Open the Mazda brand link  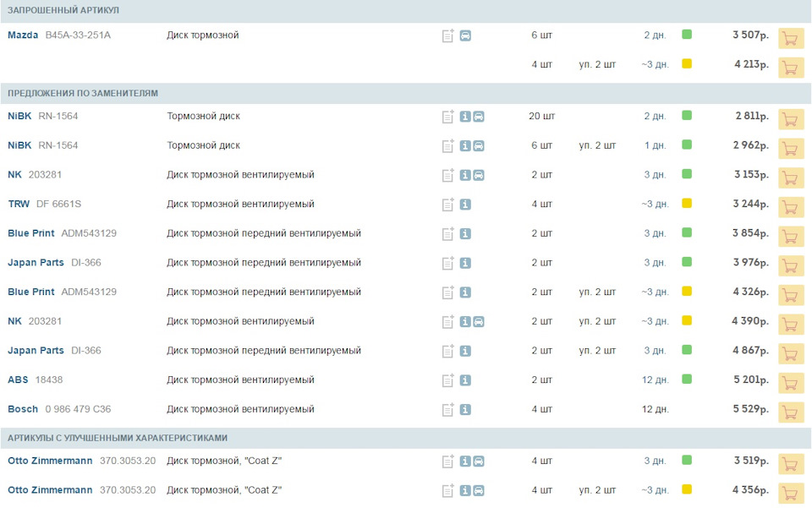23,36
